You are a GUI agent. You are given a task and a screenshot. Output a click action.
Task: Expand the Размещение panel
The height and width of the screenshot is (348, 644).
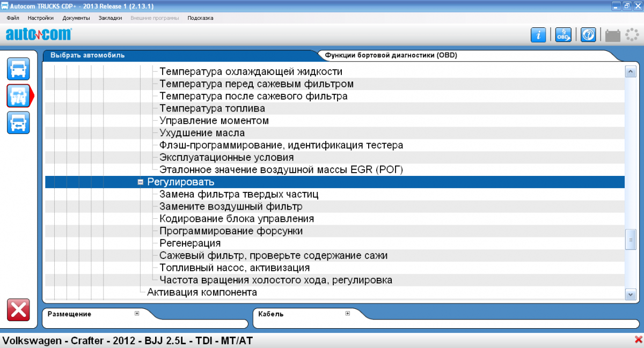(137, 314)
